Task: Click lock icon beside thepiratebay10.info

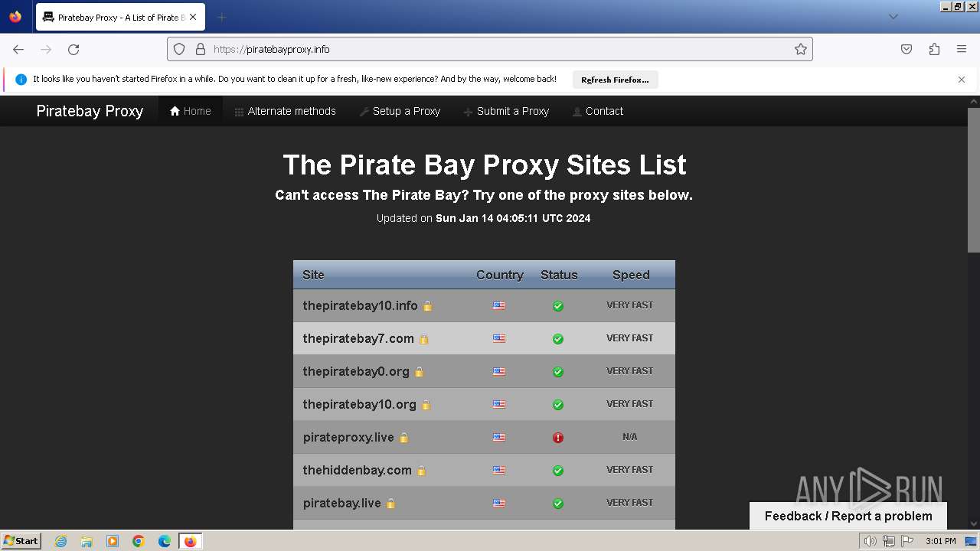Action: 427,306
